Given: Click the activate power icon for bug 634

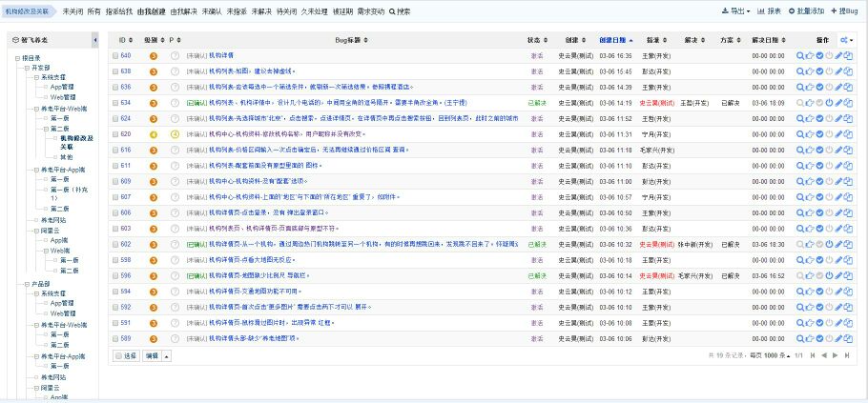Looking at the screenshot, I should point(829,102).
